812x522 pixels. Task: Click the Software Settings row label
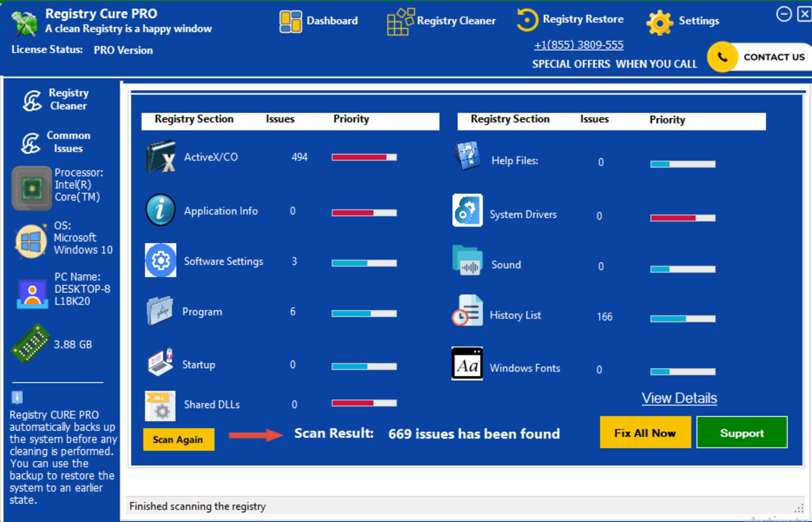click(224, 262)
